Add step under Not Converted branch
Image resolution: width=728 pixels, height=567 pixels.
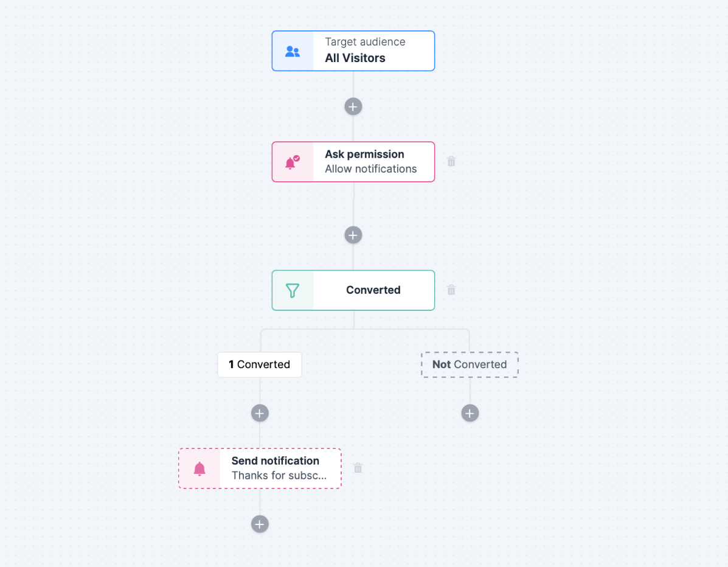470,413
